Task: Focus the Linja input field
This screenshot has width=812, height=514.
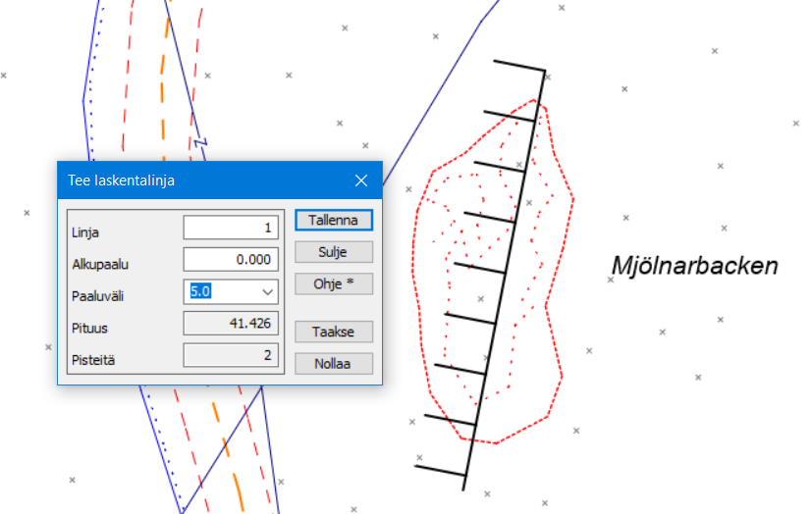Action: [231, 228]
